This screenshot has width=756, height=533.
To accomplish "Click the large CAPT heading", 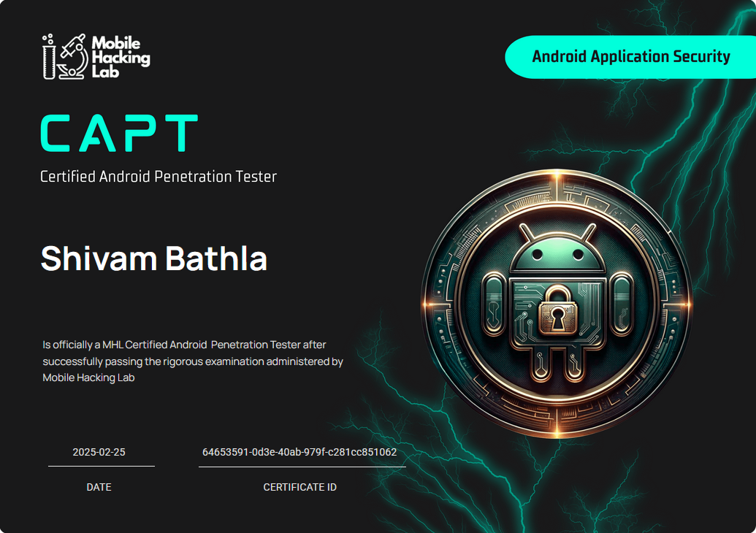I will tap(118, 133).
